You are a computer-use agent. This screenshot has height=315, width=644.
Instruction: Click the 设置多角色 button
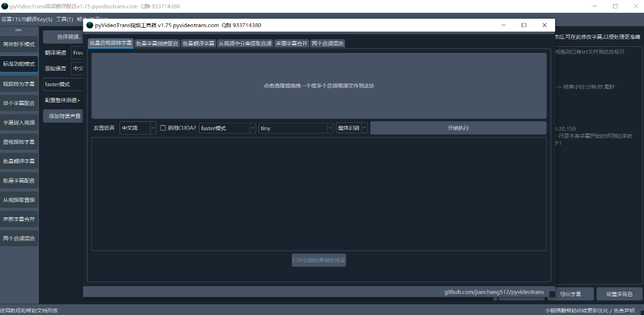(619, 294)
